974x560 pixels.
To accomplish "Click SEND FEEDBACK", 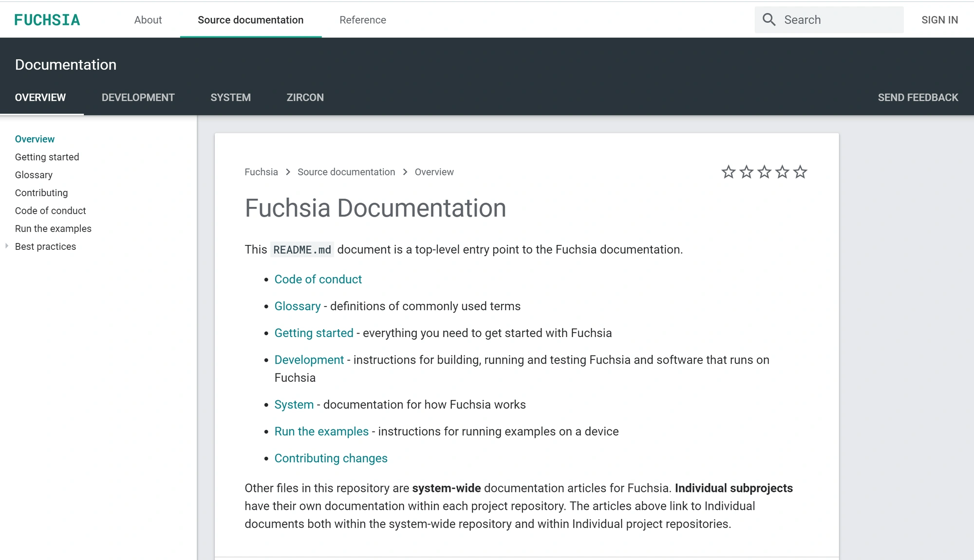I will [918, 97].
